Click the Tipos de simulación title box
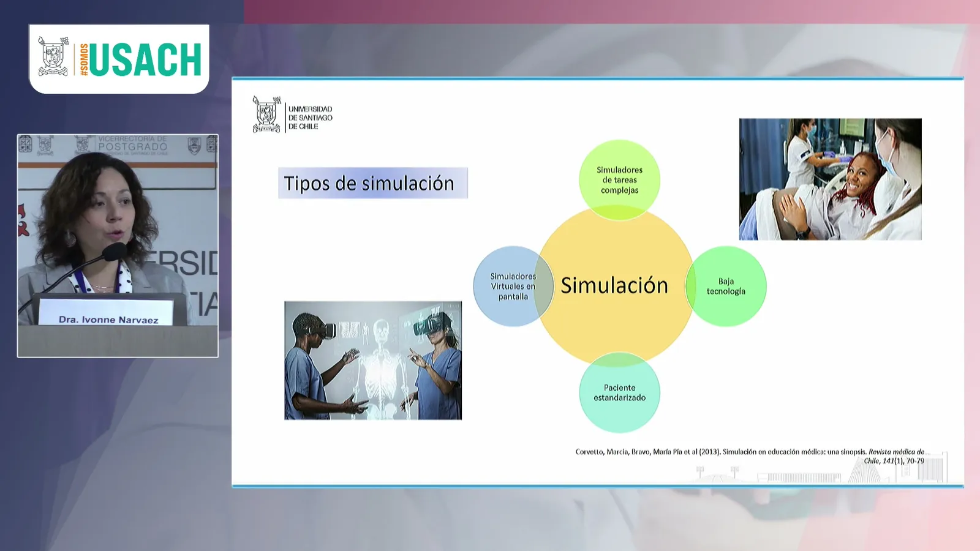 pyautogui.click(x=373, y=183)
